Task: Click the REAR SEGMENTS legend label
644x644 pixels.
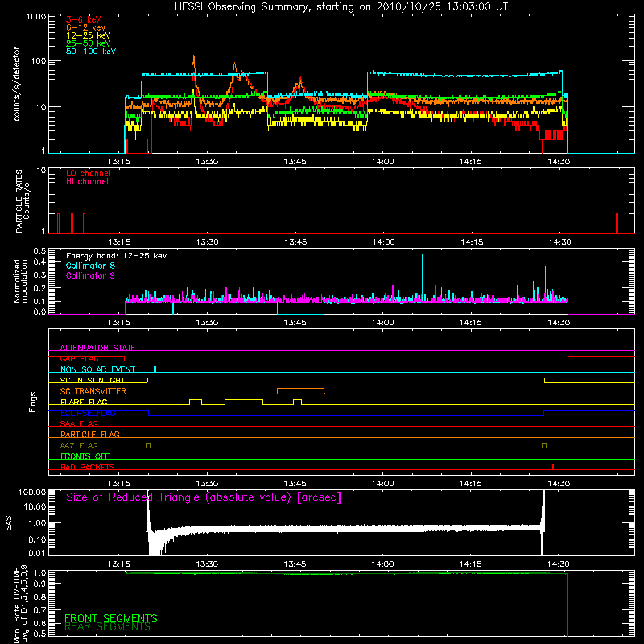Action: point(107,627)
